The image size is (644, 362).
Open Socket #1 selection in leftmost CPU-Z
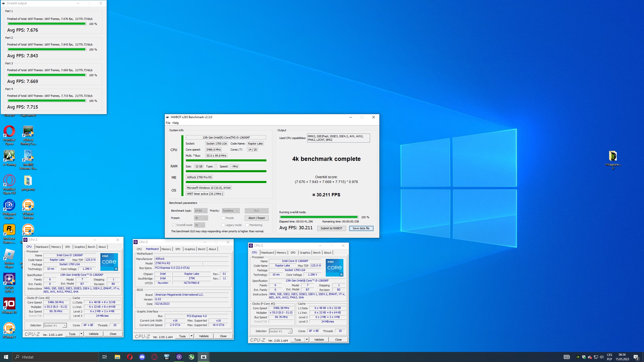pyautogui.click(x=55, y=325)
